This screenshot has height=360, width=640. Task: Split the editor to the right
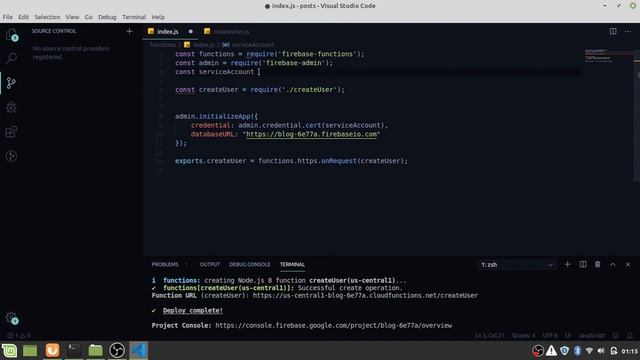pos(613,31)
